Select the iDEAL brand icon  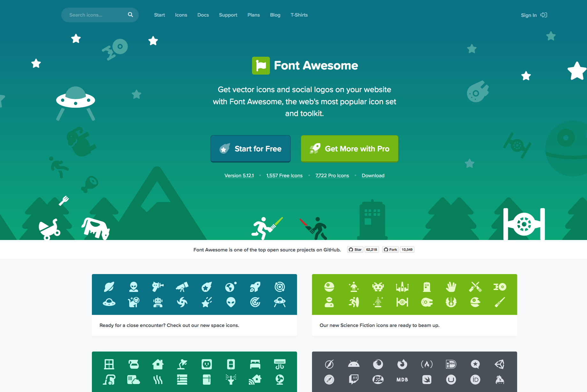451,364
